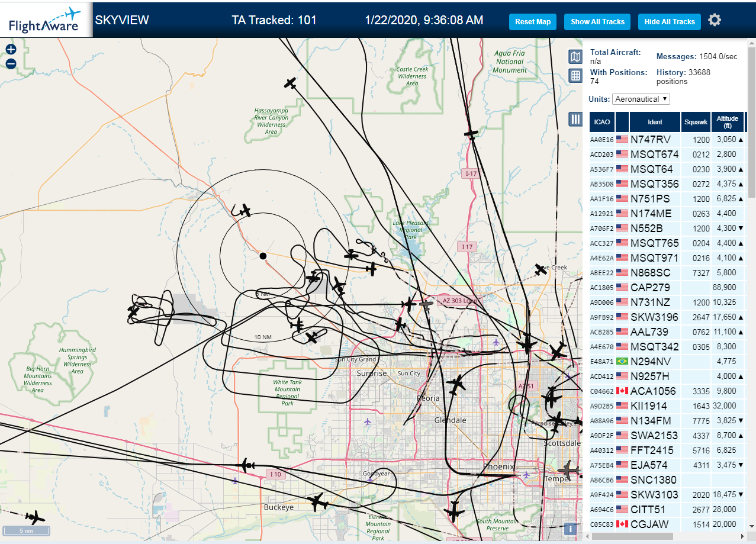Select the EJA574 flight

[x=667, y=465]
